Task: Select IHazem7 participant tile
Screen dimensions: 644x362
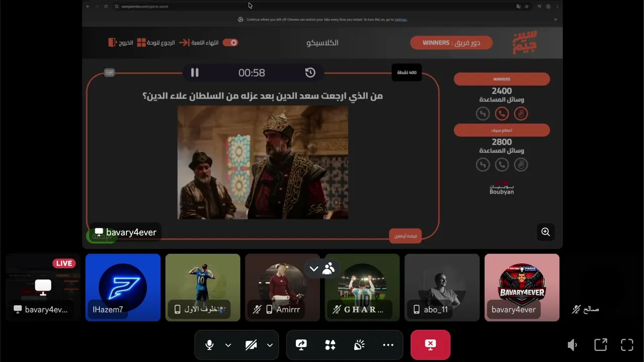Action: 123,288
